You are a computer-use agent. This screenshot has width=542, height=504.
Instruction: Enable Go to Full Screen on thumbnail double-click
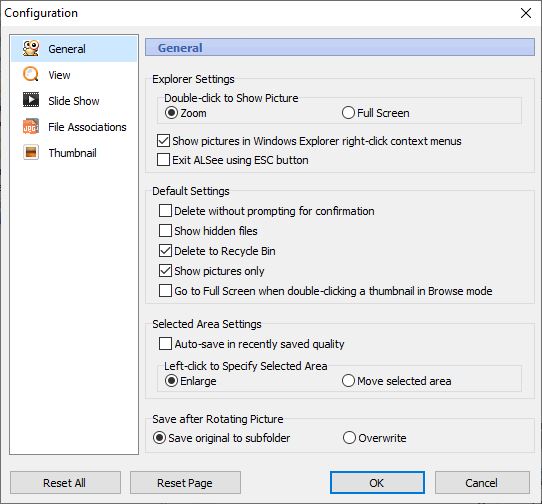tap(165, 291)
